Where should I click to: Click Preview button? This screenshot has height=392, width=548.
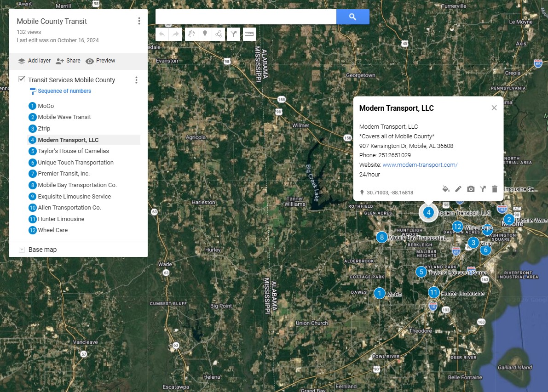[x=100, y=61]
